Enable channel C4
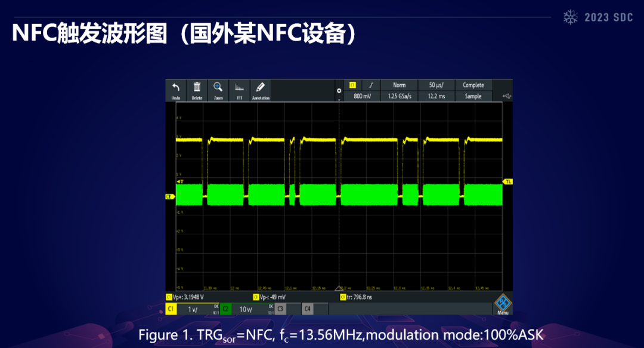The width and height of the screenshot is (644, 348). click(308, 309)
